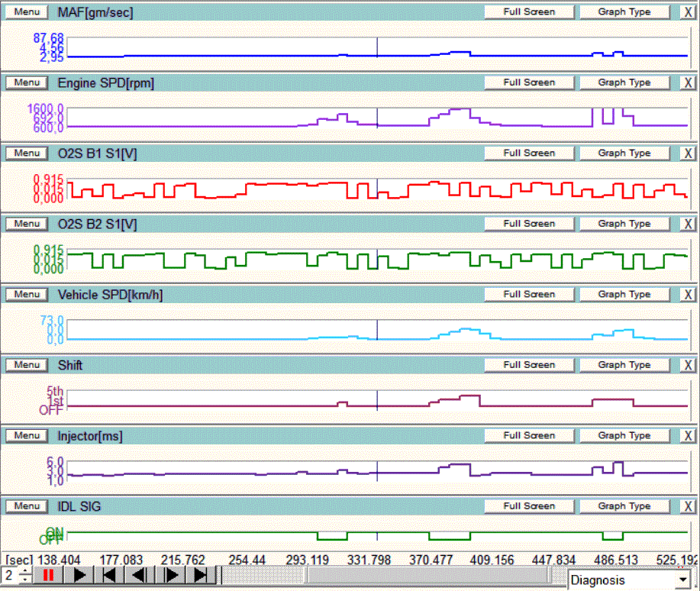
Task: Close the IDL SIG graph panel
Action: [687, 506]
